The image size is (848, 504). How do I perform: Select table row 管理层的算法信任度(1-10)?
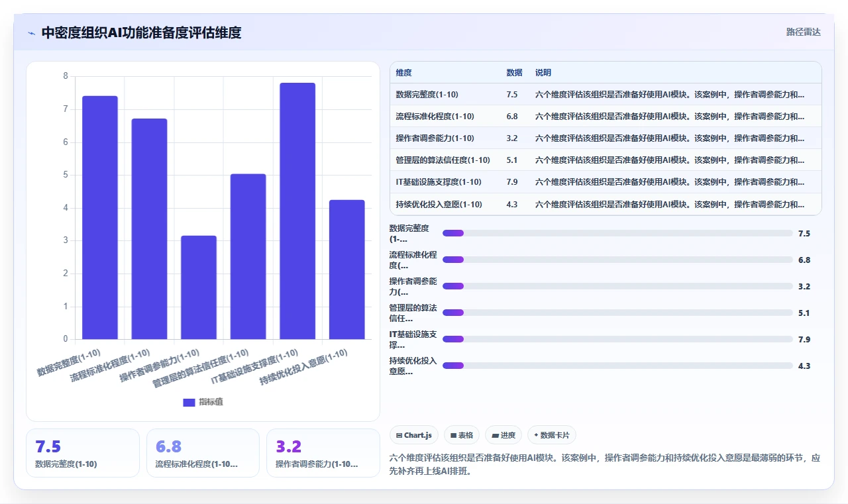pyautogui.click(x=606, y=160)
